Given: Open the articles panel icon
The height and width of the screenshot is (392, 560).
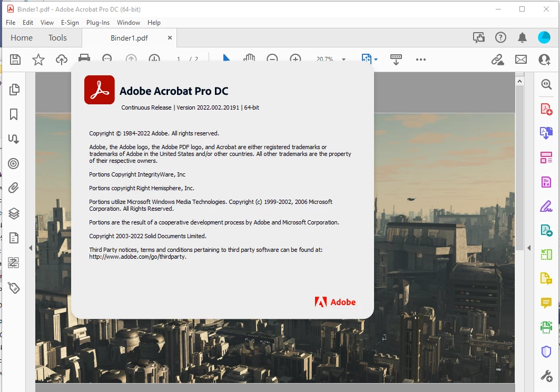Looking at the screenshot, I should coord(14,139).
